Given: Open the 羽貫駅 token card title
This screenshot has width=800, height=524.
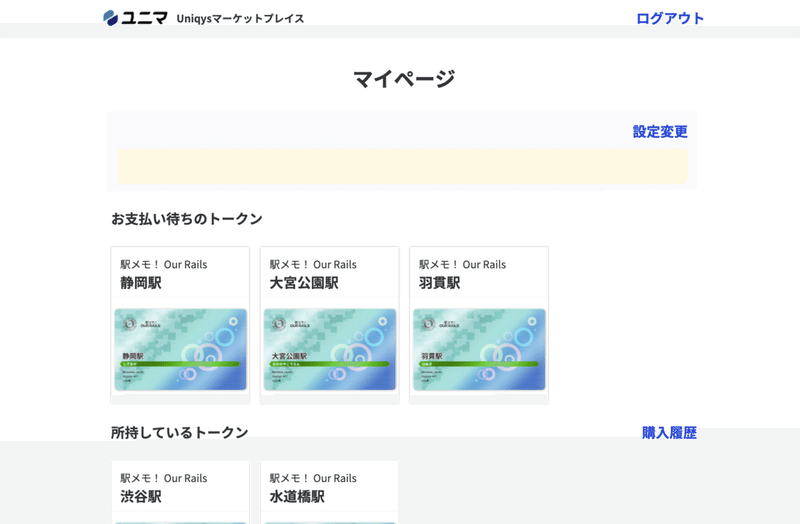Looking at the screenshot, I should click(439, 283).
